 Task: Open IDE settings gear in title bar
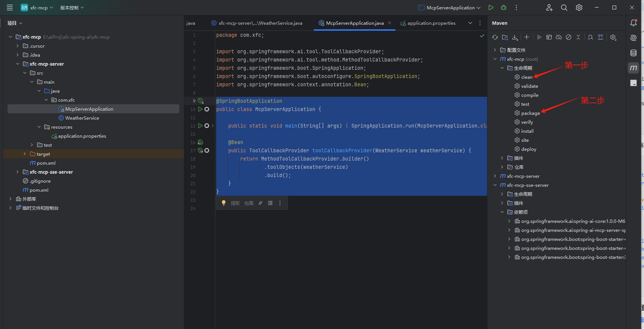click(x=579, y=8)
